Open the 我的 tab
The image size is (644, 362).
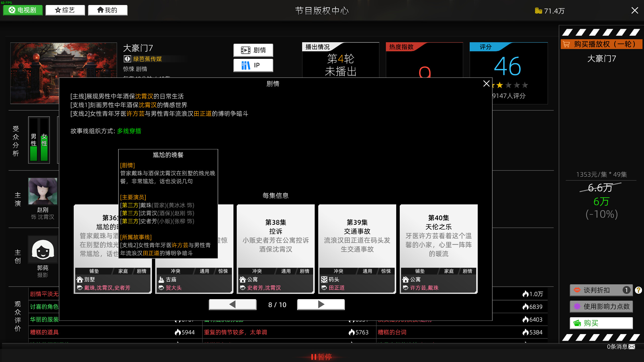pyautogui.click(x=108, y=10)
